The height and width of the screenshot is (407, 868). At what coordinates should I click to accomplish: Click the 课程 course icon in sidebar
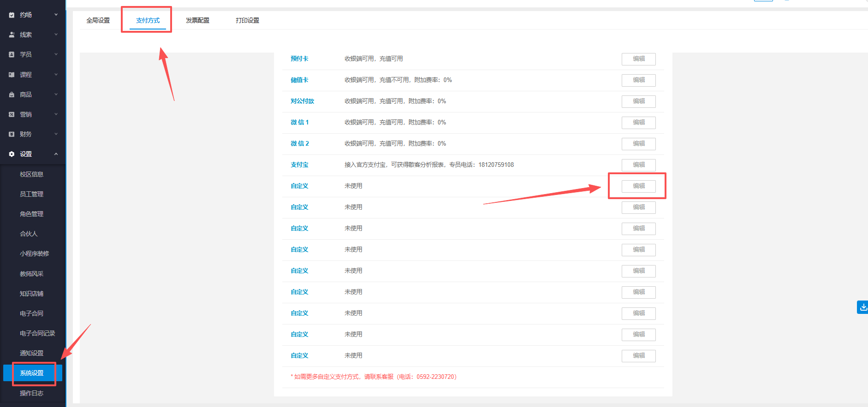click(12, 75)
